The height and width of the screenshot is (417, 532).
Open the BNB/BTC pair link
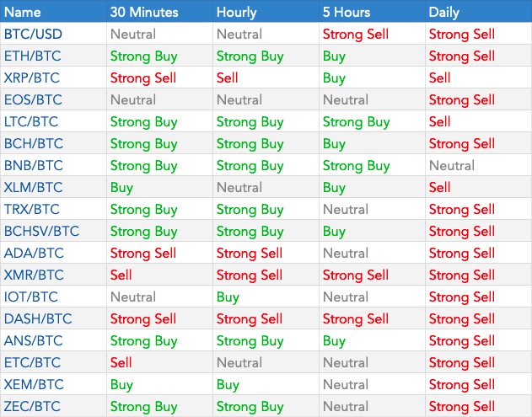(32, 166)
